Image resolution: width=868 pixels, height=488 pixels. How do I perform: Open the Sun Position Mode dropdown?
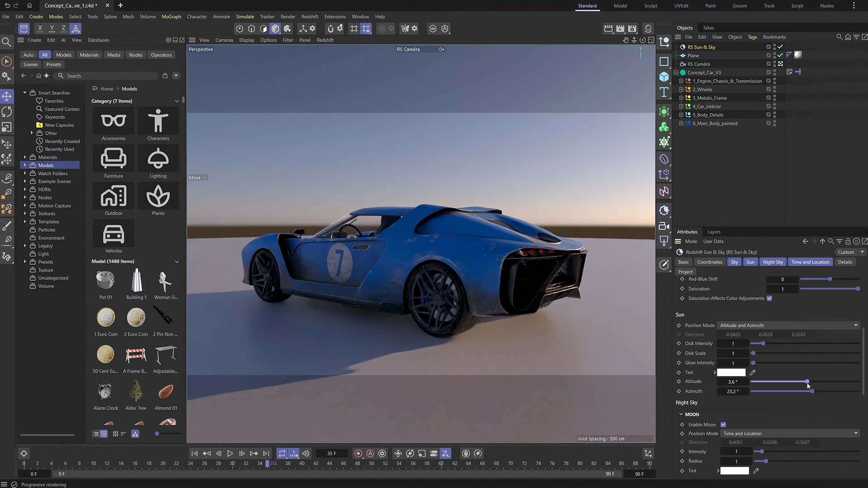pyautogui.click(x=788, y=325)
